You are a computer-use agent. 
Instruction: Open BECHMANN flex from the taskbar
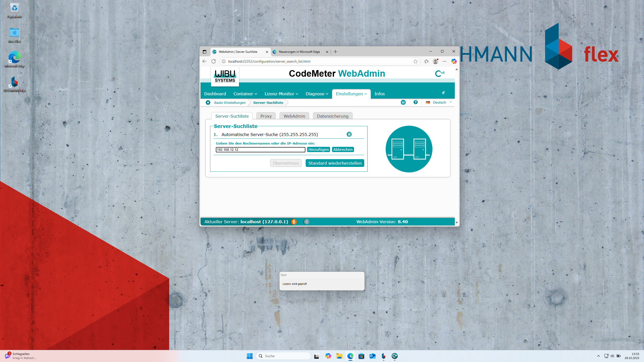383,356
